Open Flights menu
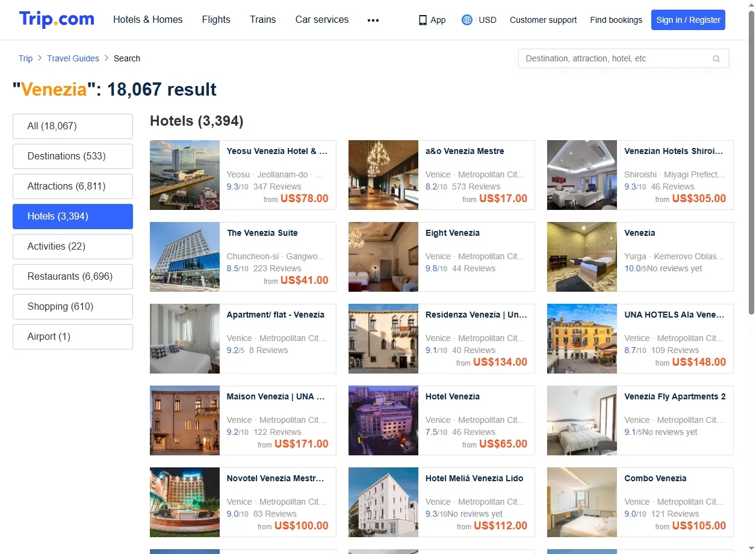This screenshot has height=554, width=756. click(x=216, y=20)
